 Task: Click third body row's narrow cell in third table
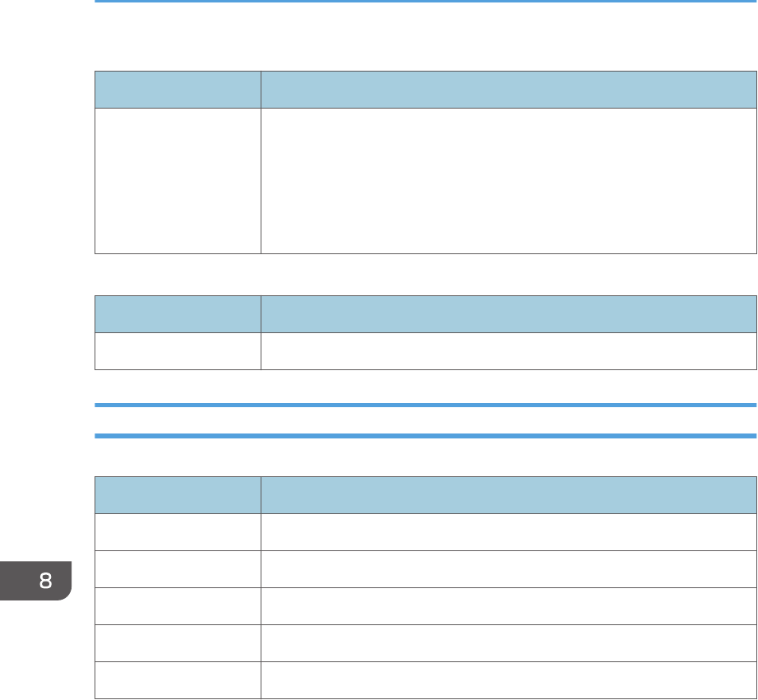point(178,606)
